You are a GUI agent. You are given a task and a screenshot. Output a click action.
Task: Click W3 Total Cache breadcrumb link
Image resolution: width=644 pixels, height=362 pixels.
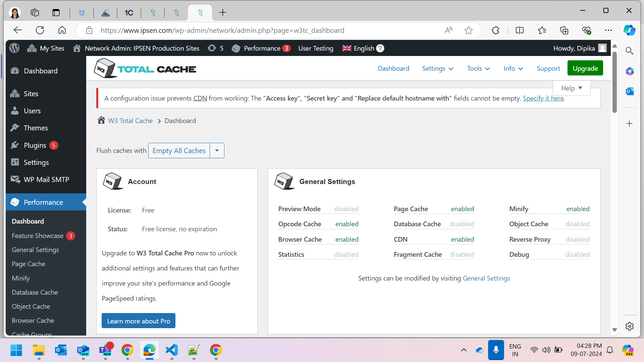(130, 121)
